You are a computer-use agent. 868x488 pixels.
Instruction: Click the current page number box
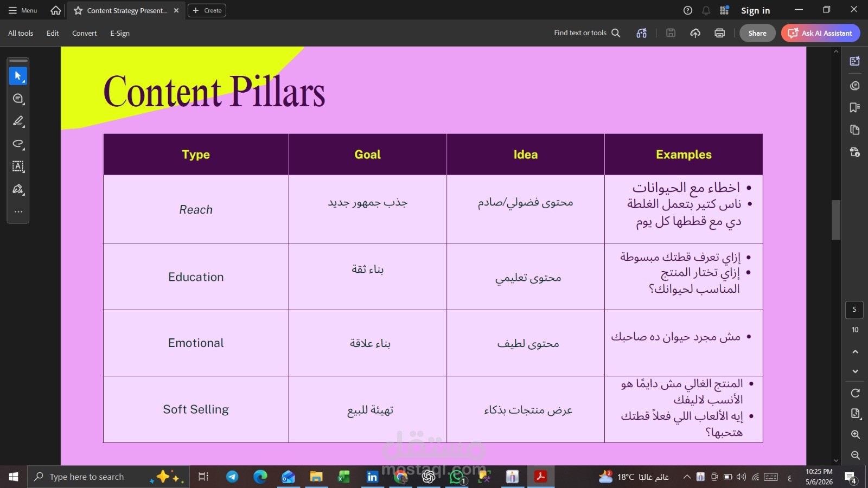(x=854, y=310)
